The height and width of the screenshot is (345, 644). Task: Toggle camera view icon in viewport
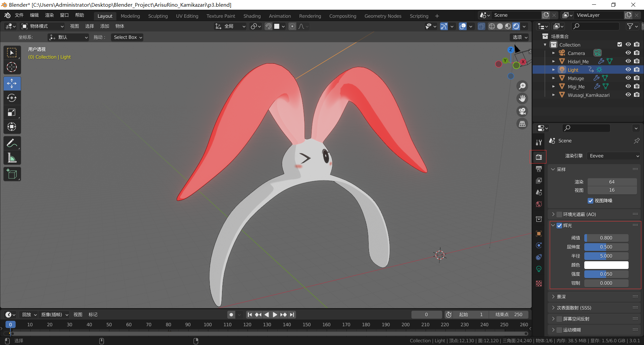522,111
